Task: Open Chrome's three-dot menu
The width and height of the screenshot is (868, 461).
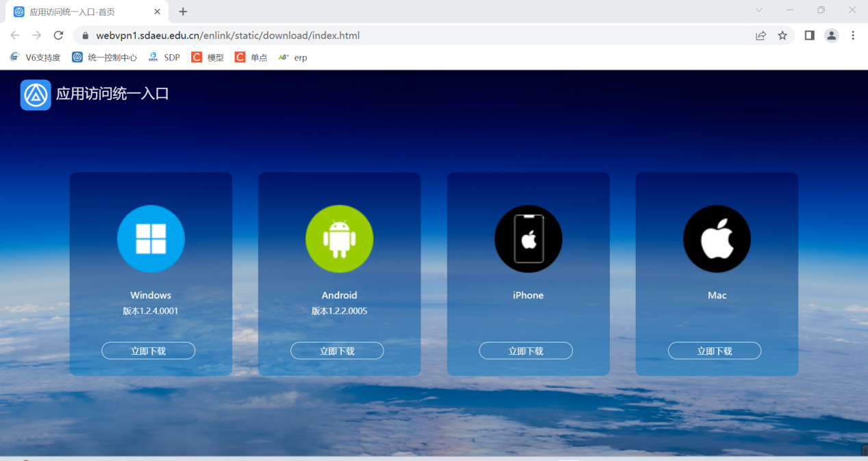Action: pyautogui.click(x=853, y=36)
